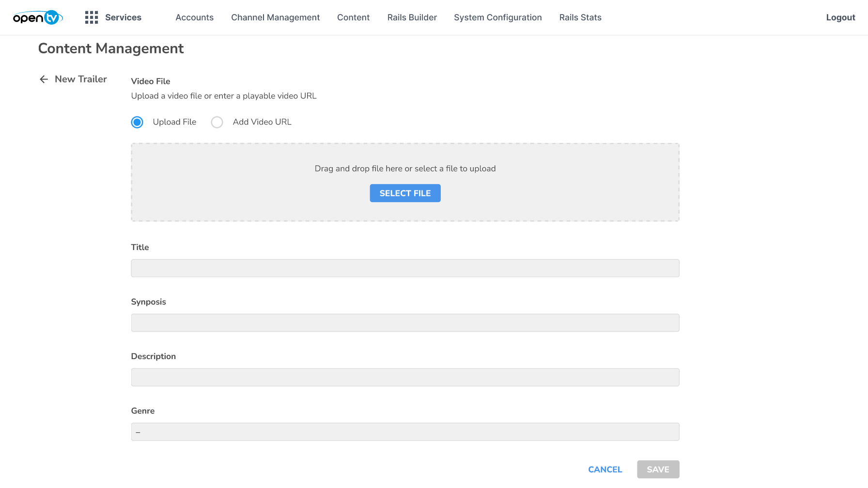The height and width of the screenshot is (488, 868).
Task: Focus the Title input field
Action: point(405,268)
